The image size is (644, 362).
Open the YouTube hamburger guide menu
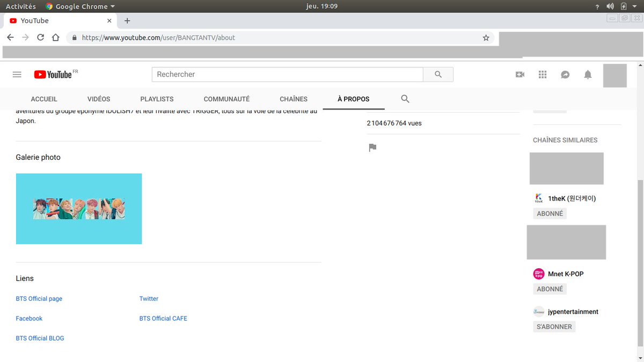pos(17,75)
